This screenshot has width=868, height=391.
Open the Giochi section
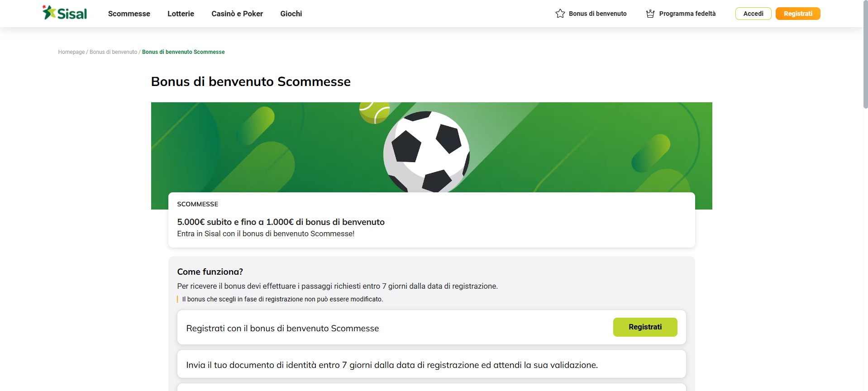(291, 14)
